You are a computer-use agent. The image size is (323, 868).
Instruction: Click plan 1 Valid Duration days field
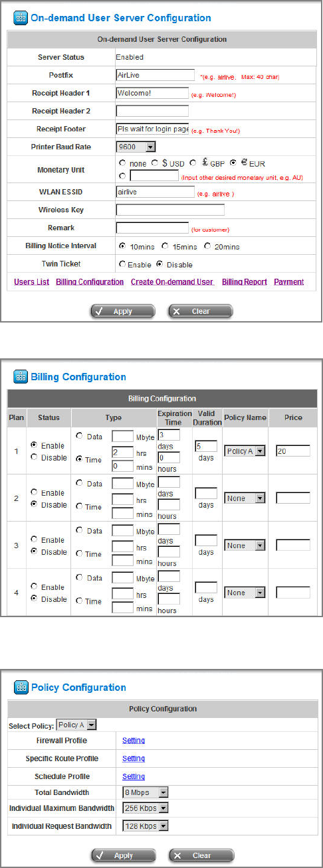click(206, 447)
